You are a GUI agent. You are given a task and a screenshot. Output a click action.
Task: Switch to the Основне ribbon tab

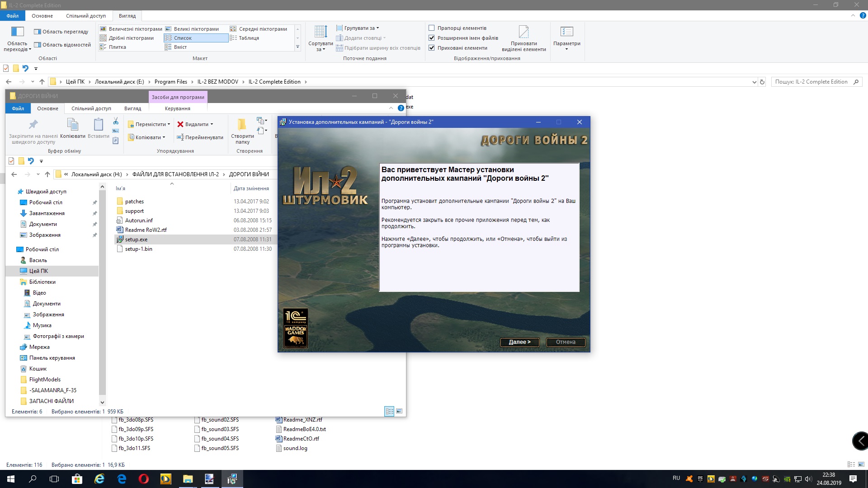(42, 16)
